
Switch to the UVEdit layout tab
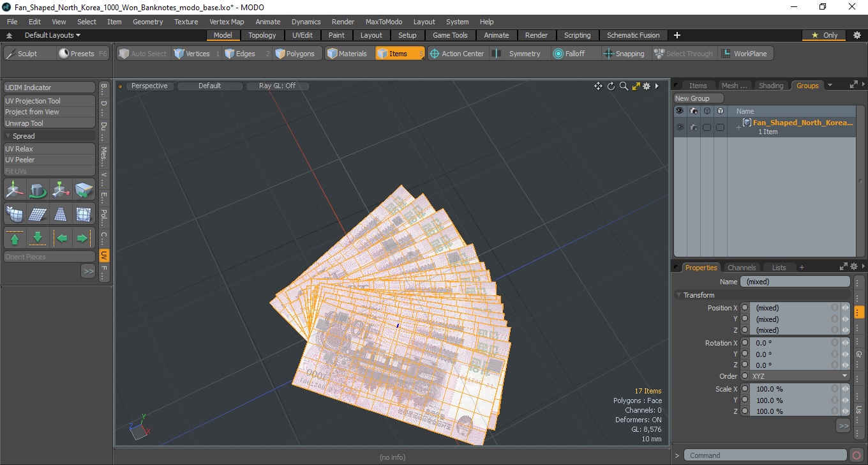[303, 35]
